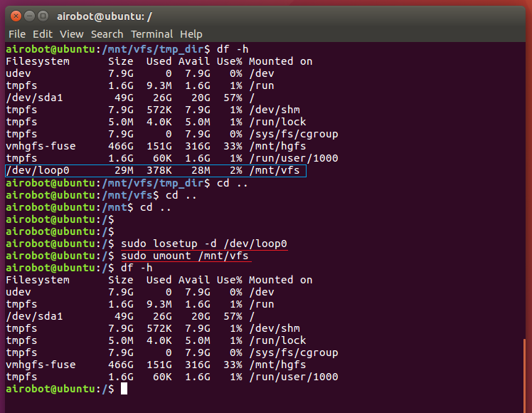Click '/dev/sda1' in the first df output
The width and height of the screenshot is (532, 413).
(x=34, y=98)
